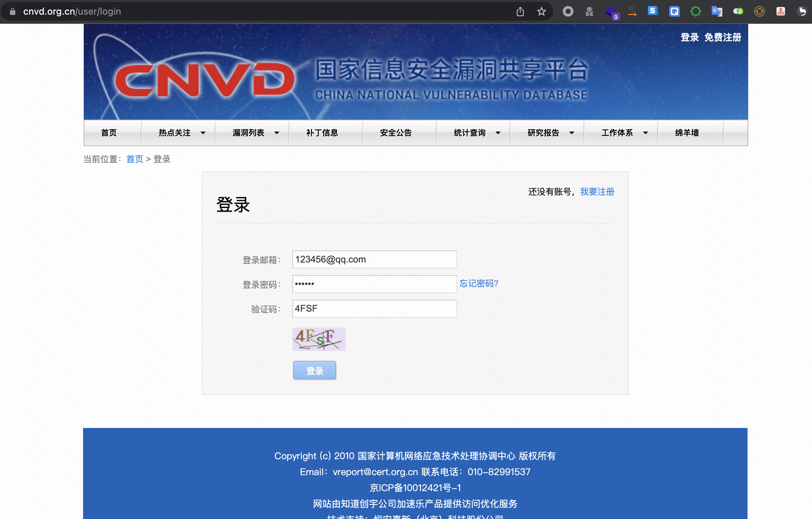Expand the 研究报告 dropdown arrow

[572, 133]
